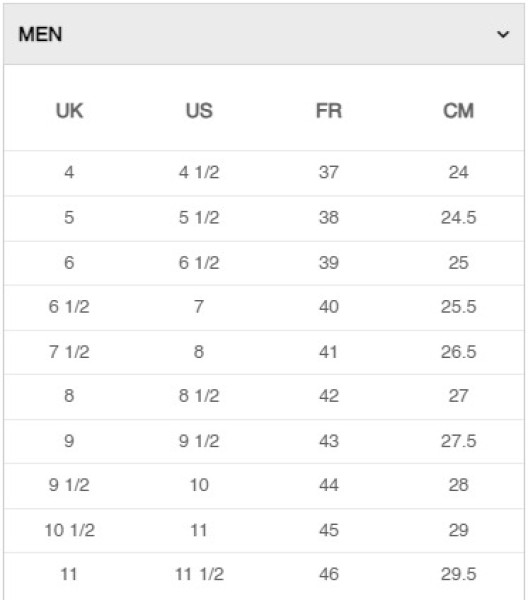Viewport: 528px width, 600px height.
Task: Click the 25.5 CM cell
Action: 458,307
